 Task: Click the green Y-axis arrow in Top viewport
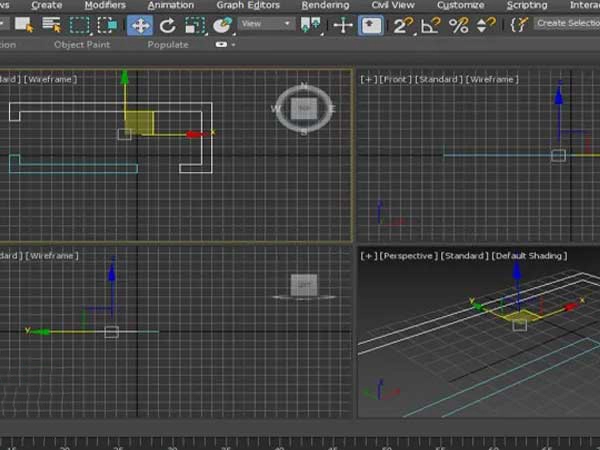[124, 77]
